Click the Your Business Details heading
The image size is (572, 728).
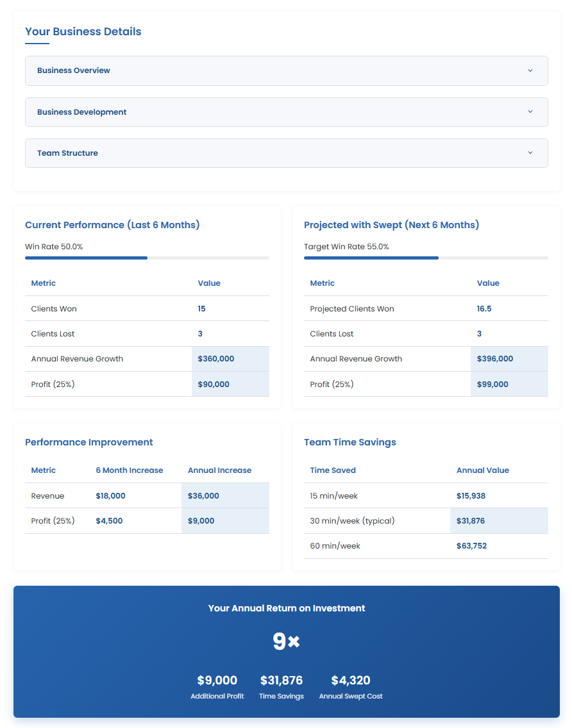coord(83,31)
